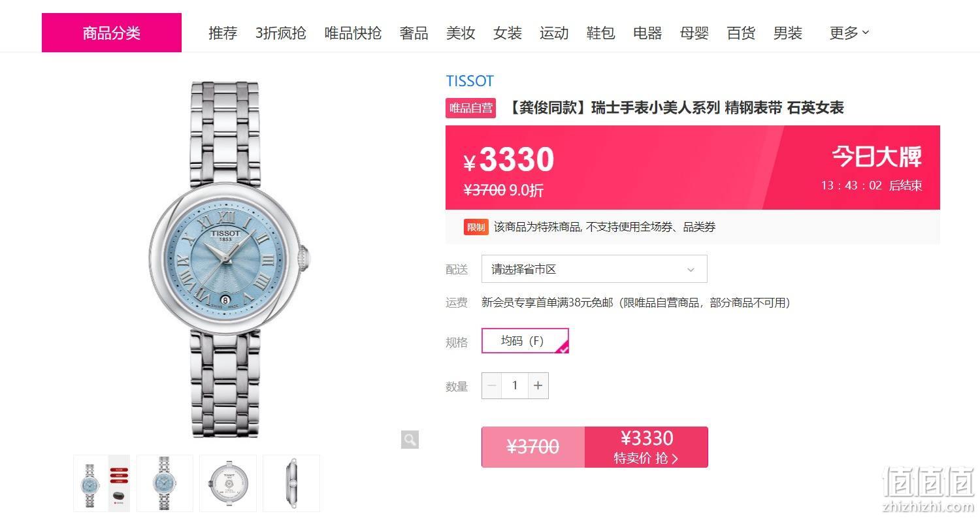Click the 限制 restriction tag icon
This screenshot has height=518, width=980.
(476, 227)
